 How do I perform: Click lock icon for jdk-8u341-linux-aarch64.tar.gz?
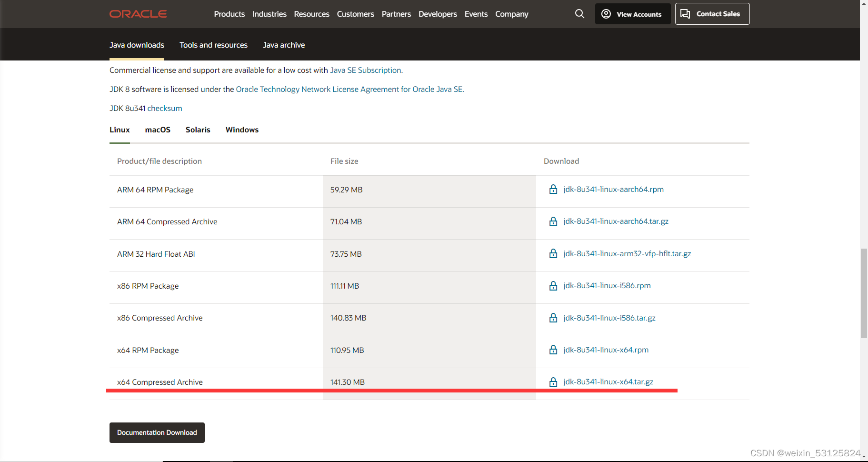pos(553,221)
